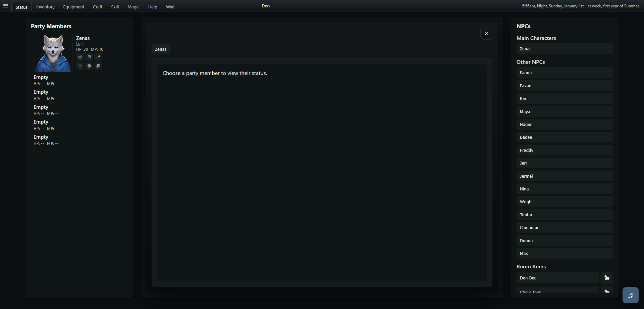This screenshot has height=309, width=644.
Task: Click Zenas's mask status icon
Action: tap(80, 66)
